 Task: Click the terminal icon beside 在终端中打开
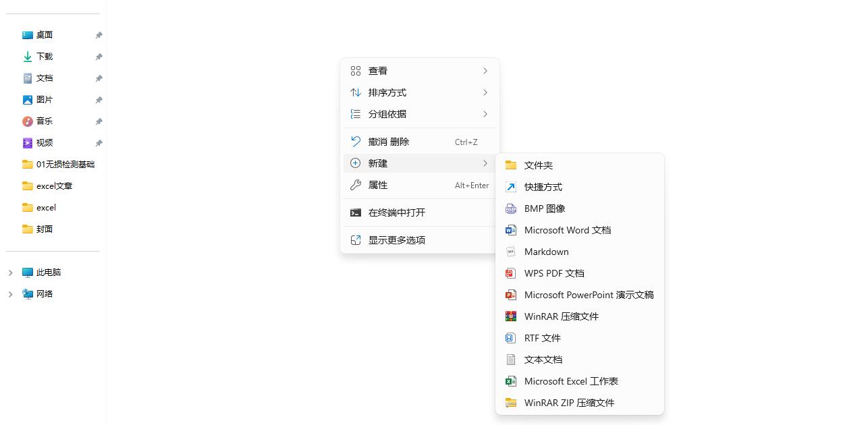pyautogui.click(x=356, y=213)
